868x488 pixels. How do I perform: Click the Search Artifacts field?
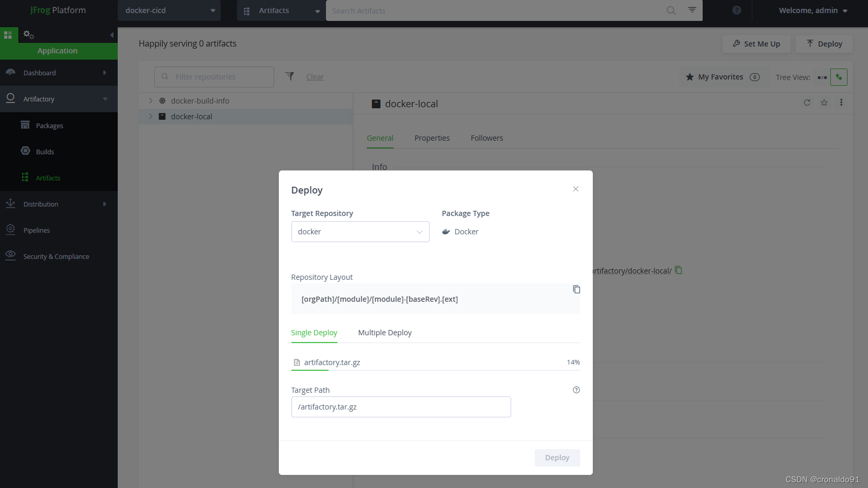click(493, 10)
